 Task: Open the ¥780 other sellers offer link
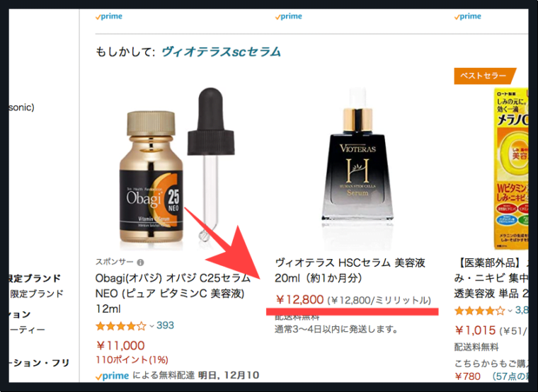tap(467, 376)
